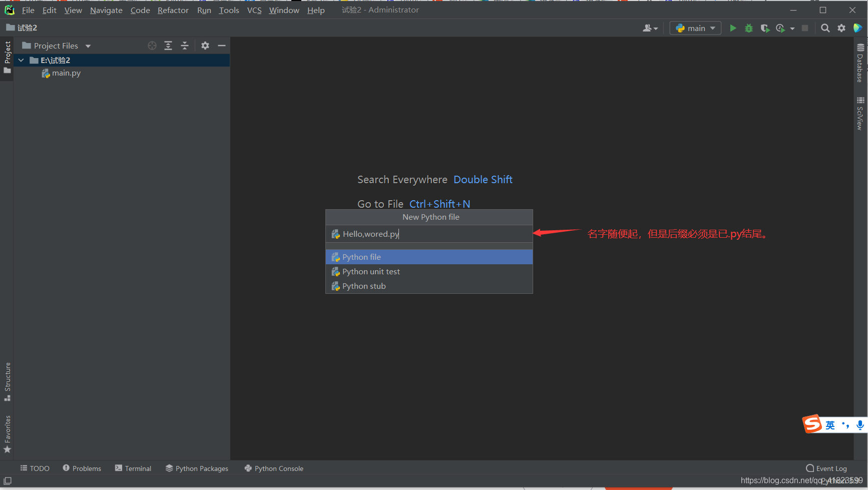Toggle the Database side tool window
The width and height of the screenshot is (868, 490).
(860, 63)
